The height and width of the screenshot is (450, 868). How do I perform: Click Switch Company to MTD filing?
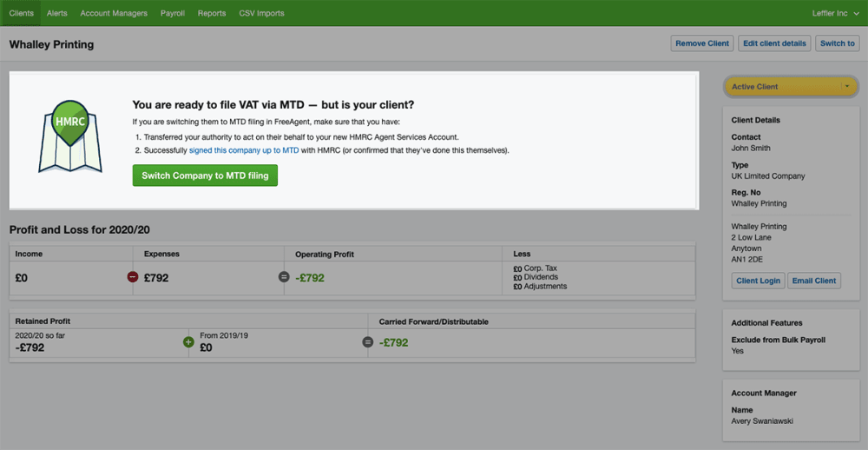click(205, 175)
